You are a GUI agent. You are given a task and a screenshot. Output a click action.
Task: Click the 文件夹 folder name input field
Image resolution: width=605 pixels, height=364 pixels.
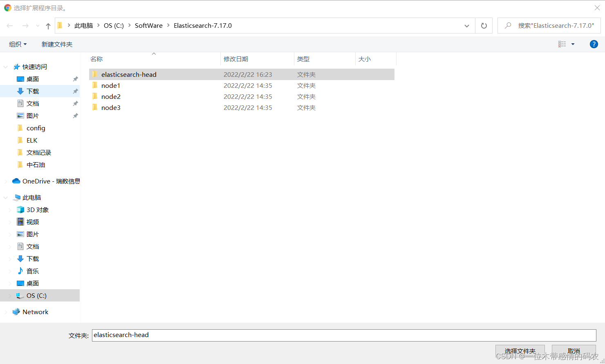click(343, 335)
